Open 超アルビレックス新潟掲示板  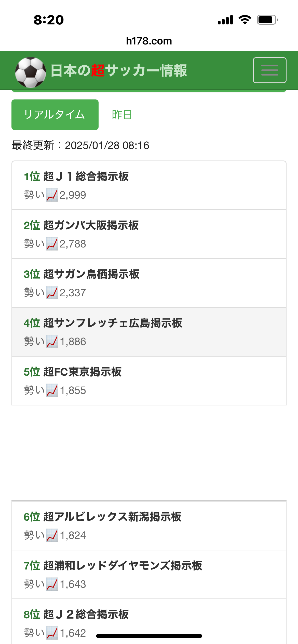click(112, 517)
